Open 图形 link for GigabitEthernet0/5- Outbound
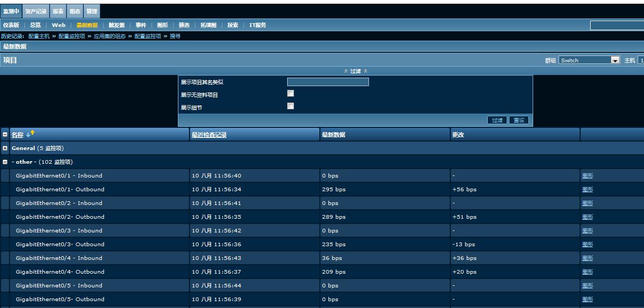644x308 pixels. [x=588, y=300]
